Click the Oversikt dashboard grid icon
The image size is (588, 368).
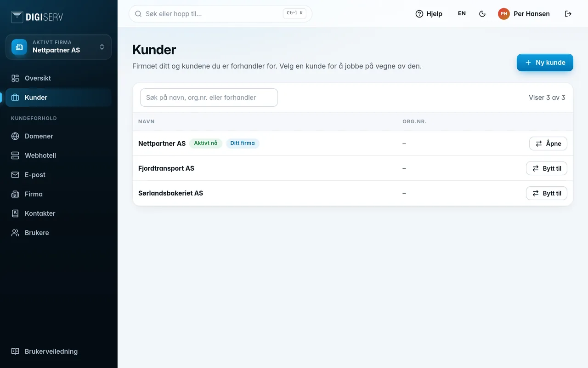tap(15, 78)
